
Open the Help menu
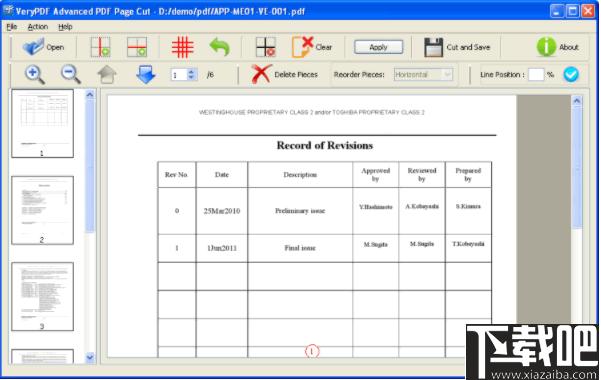pyautogui.click(x=65, y=27)
